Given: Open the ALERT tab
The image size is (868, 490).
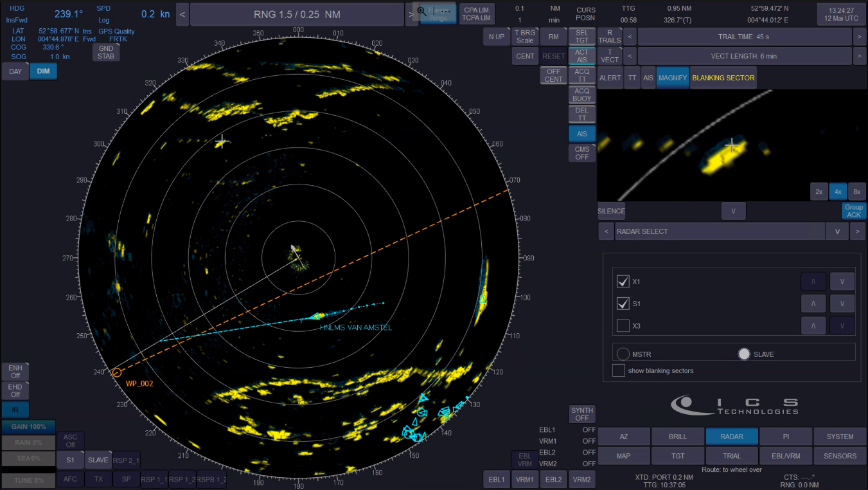Looking at the screenshot, I should (610, 78).
